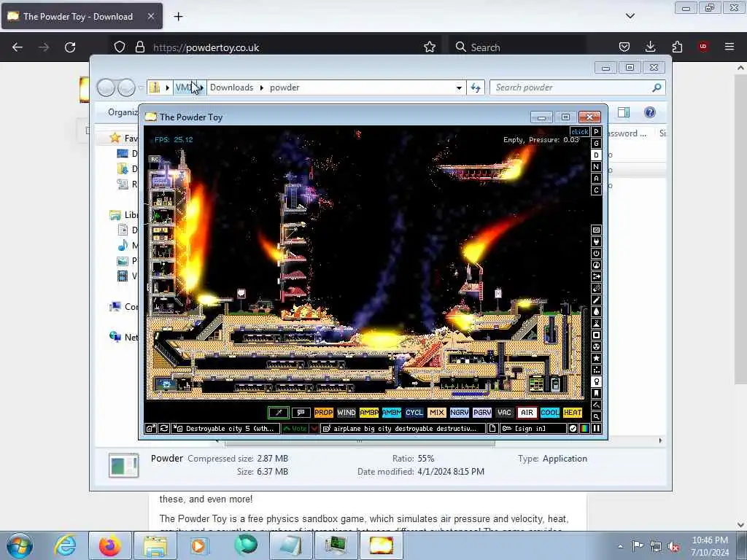The width and height of the screenshot is (747, 560).
Task: Switch to D view mode
Action: [x=596, y=155]
